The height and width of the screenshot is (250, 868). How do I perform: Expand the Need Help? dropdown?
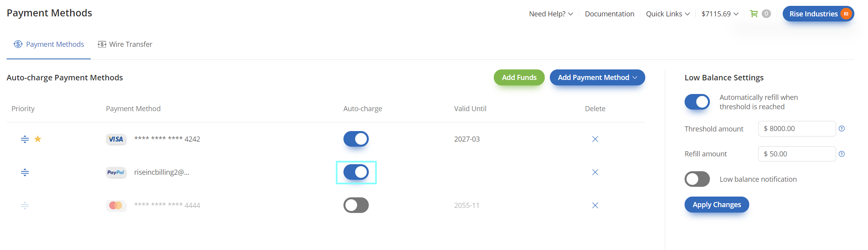pyautogui.click(x=551, y=14)
